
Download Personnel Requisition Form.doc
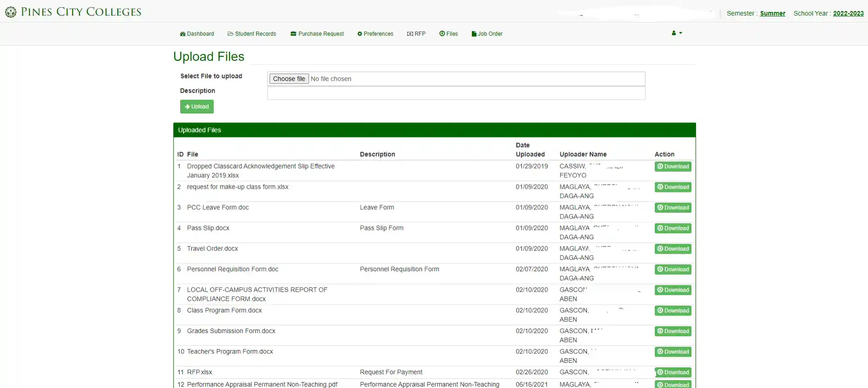(673, 269)
